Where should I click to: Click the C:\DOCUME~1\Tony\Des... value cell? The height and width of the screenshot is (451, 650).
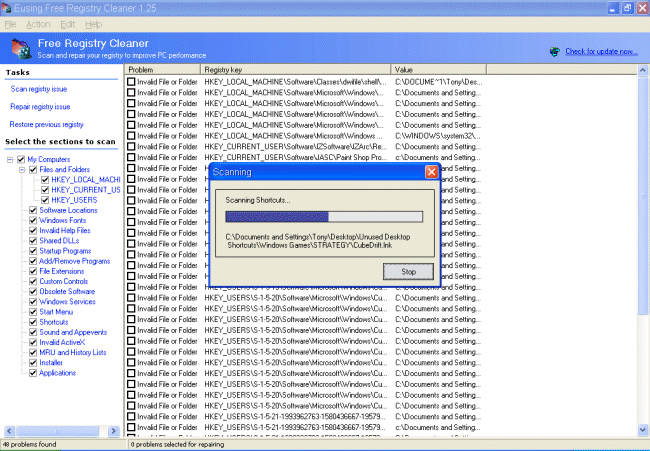point(439,82)
